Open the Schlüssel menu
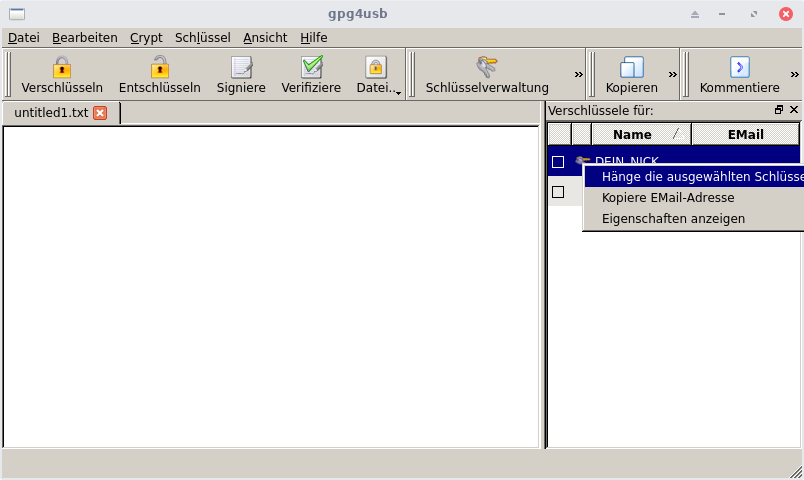The image size is (804, 480). pos(203,38)
